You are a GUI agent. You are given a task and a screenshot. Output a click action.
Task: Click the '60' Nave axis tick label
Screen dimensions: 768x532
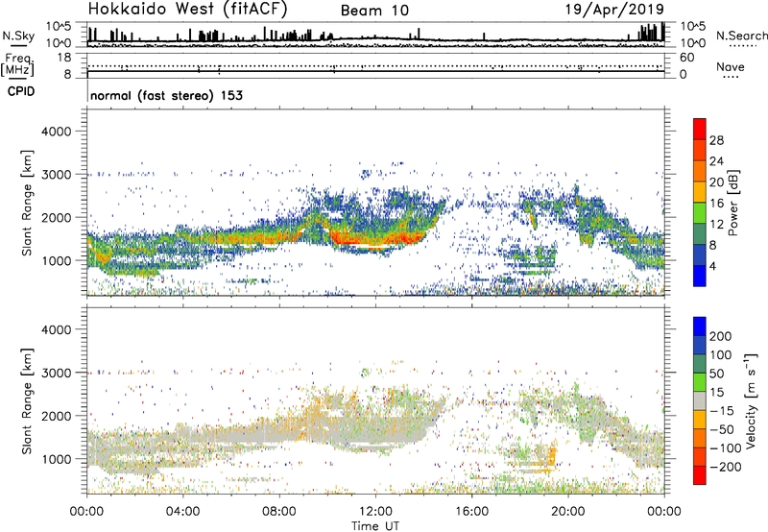click(x=686, y=58)
